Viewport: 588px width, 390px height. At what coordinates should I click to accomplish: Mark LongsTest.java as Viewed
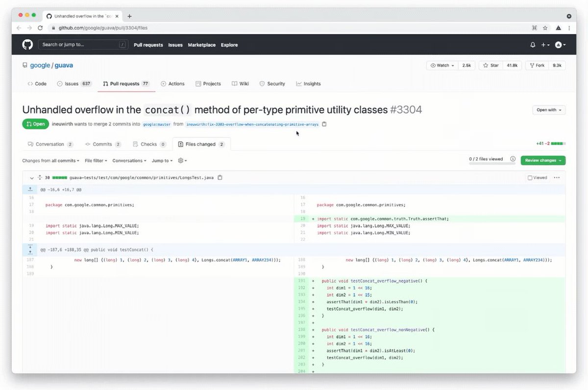click(538, 178)
